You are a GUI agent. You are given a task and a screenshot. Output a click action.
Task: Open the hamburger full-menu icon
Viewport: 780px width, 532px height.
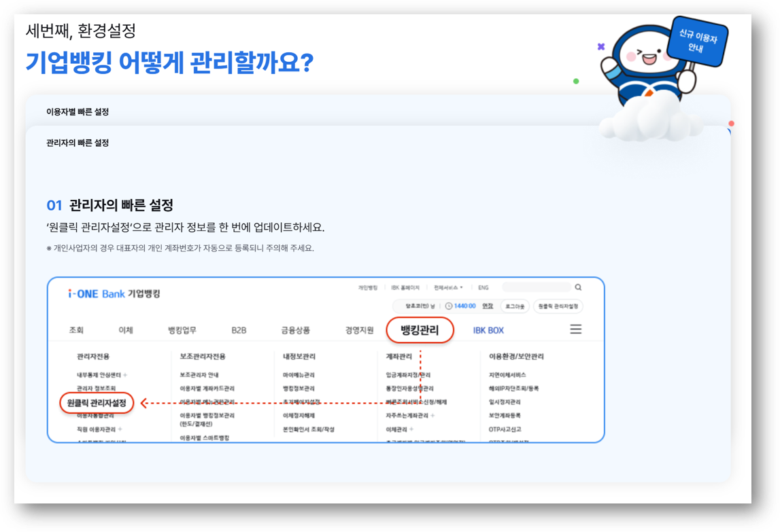[x=575, y=329]
